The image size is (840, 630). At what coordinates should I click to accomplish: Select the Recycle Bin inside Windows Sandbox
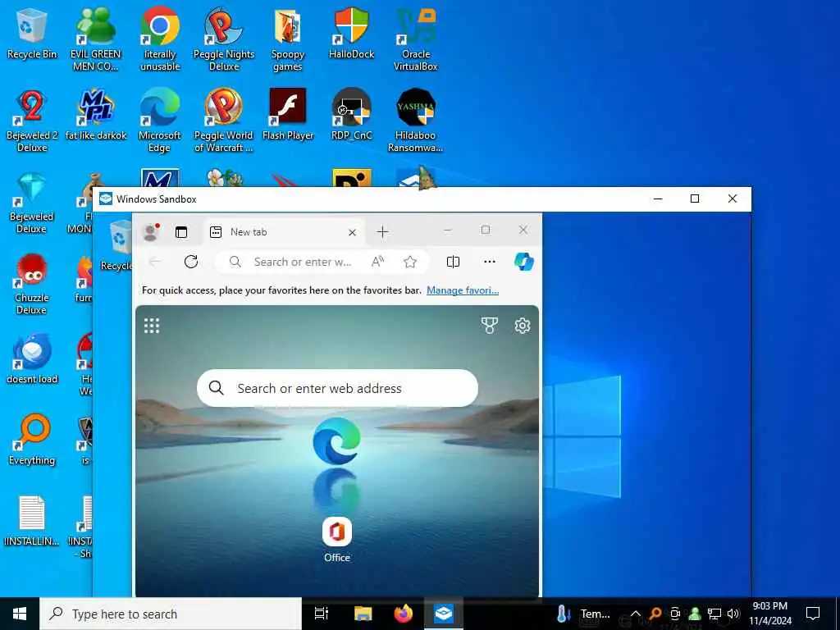[116, 244]
